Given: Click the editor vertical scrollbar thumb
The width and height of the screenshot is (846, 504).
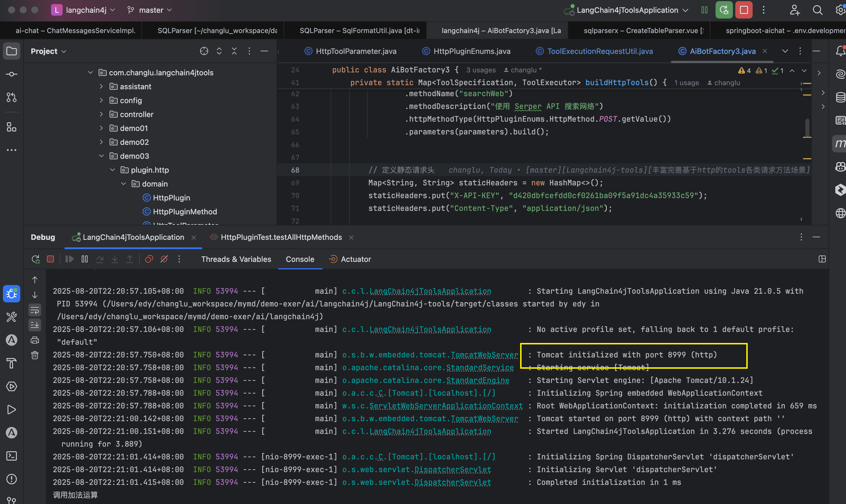Looking at the screenshot, I should pyautogui.click(x=807, y=127).
